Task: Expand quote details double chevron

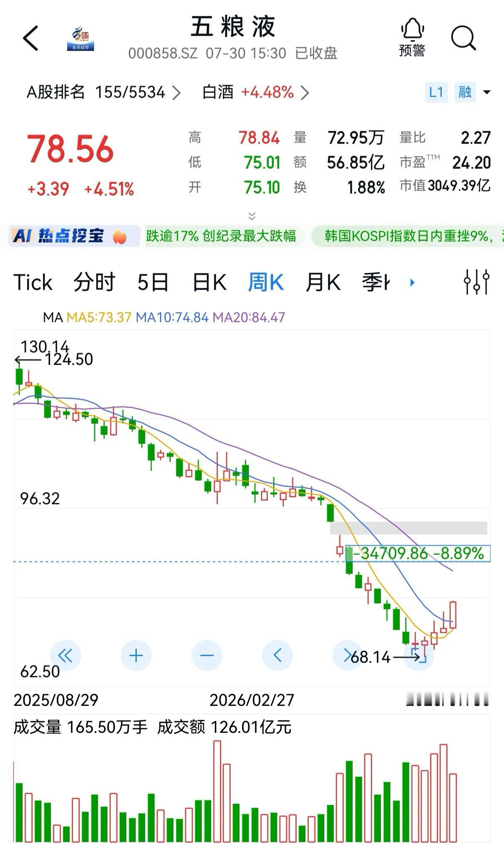Action: (x=252, y=216)
